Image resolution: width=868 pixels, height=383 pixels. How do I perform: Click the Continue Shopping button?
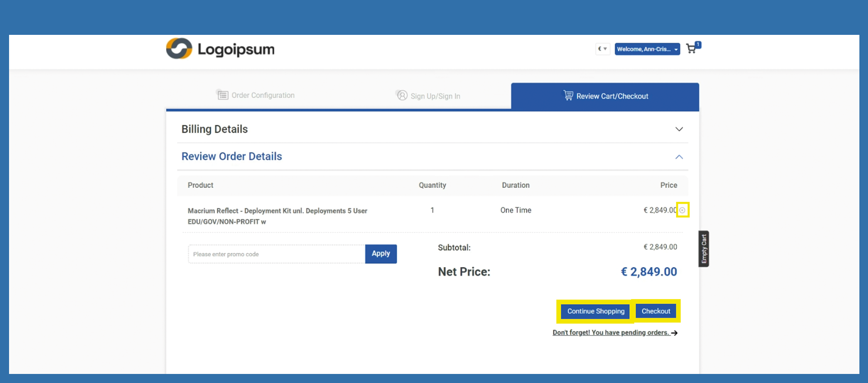click(x=595, y=311)
